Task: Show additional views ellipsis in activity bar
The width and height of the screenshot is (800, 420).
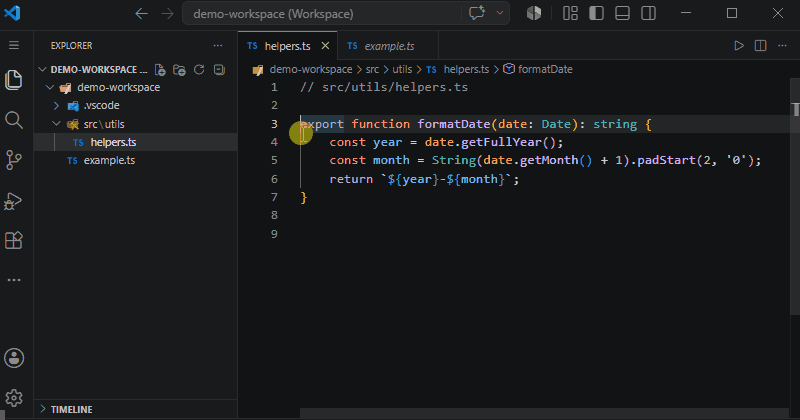Action: pos(14,280)
